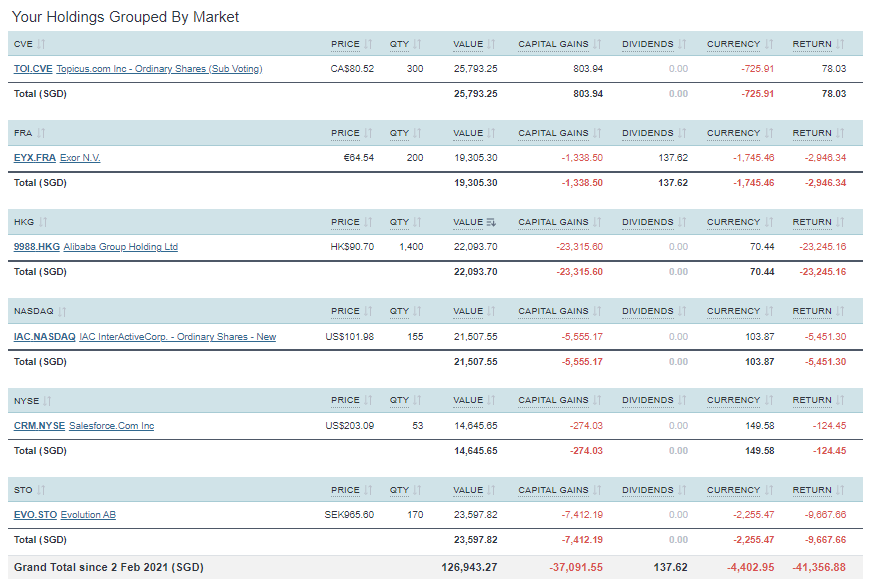Open EYX.FRA ticker link
The image size is (871, 580).
[34, 158]
